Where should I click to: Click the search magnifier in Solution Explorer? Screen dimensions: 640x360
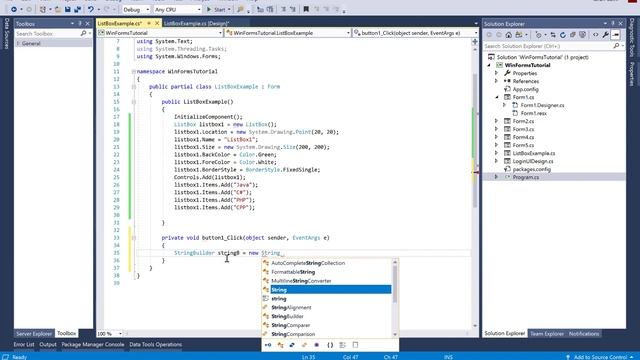(616, 46)
